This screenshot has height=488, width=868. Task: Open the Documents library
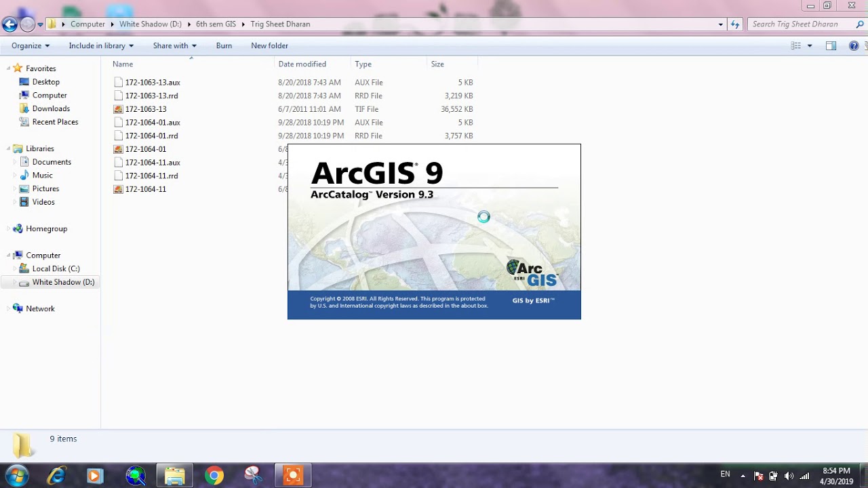click(x=52, y=162)
